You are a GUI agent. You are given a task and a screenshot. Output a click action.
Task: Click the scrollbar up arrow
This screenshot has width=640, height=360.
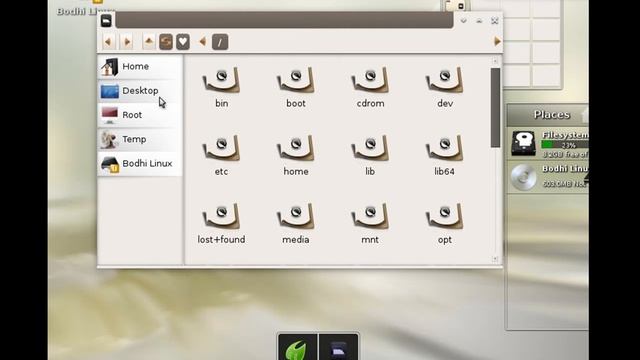point(495,61)
